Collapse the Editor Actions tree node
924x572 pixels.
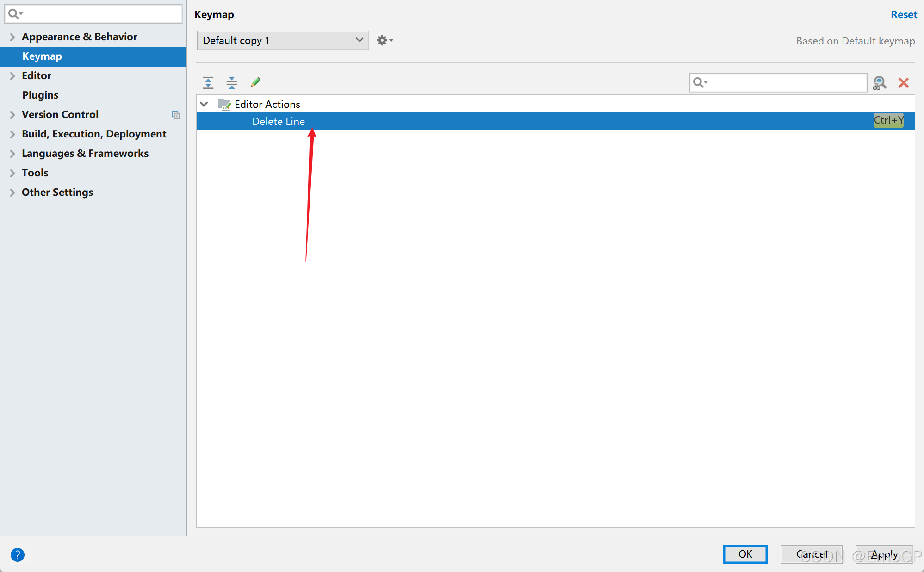pyautogui.click(x=204, y=104)
